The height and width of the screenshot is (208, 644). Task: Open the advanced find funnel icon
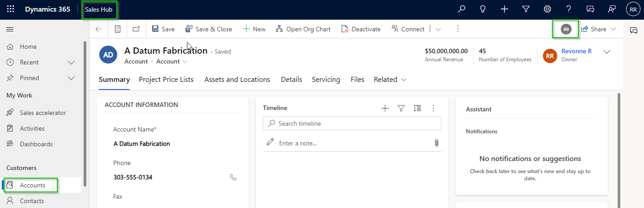pos(526,9)
